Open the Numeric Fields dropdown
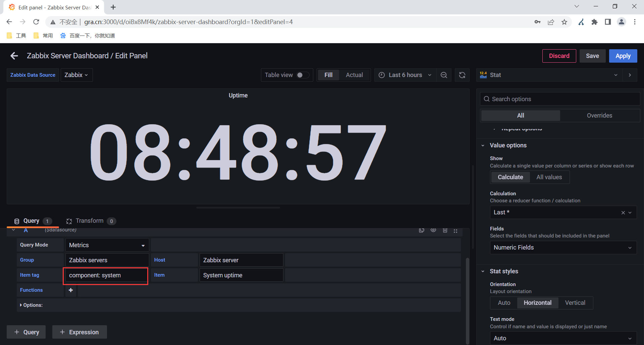 pyautogui.click(x=563, y=248)
